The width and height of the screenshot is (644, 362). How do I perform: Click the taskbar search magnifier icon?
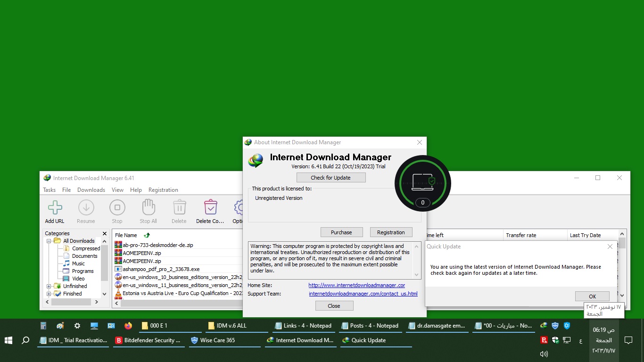click(x=26, y=340)
